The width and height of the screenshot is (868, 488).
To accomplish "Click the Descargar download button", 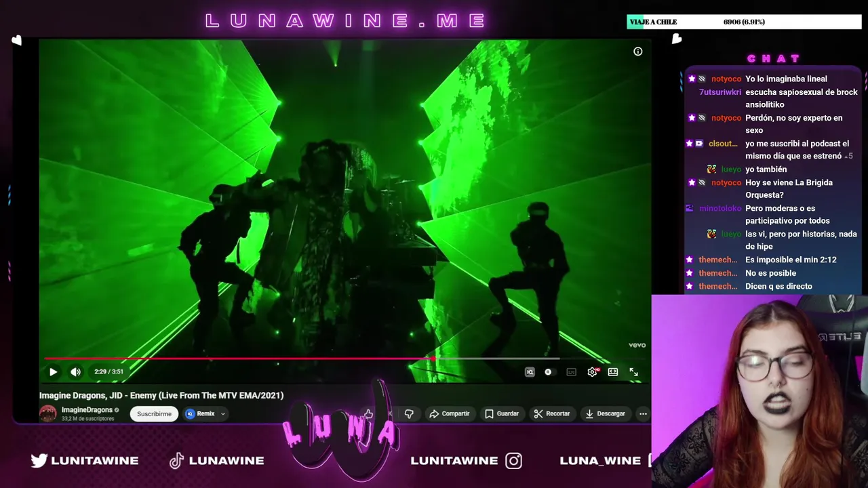I will 605,413.
